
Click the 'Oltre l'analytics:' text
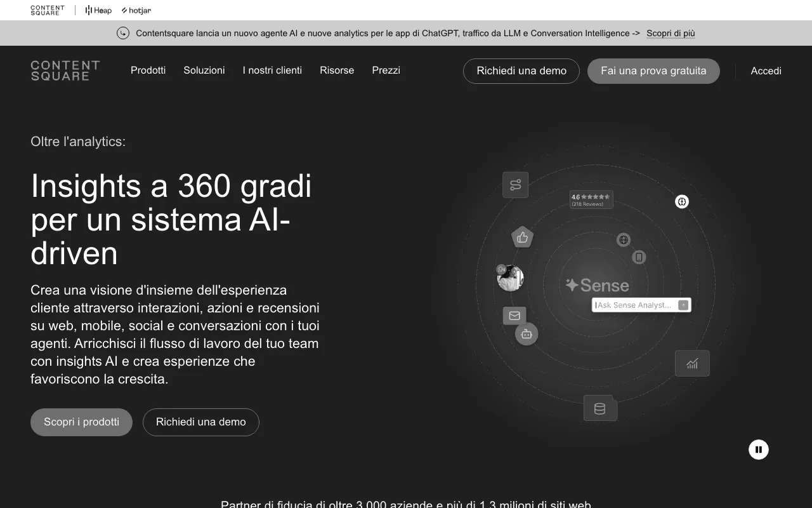pyautogui.click(x=78, y=142)
